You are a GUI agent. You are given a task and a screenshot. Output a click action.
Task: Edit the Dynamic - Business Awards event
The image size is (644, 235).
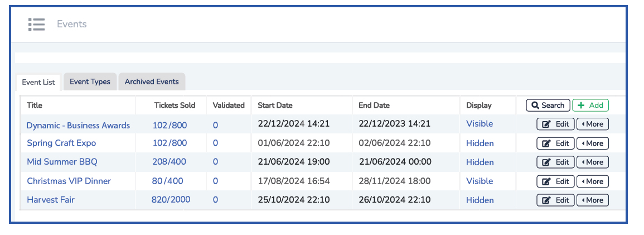555,124
